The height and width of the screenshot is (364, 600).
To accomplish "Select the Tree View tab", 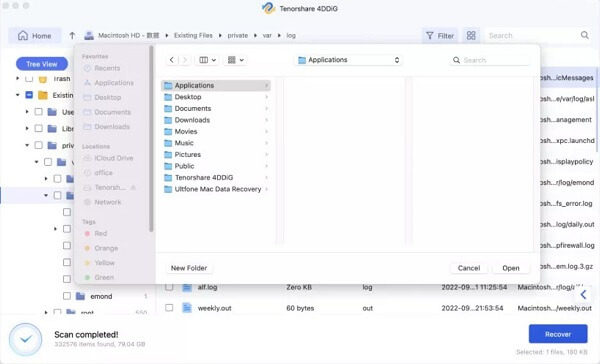I will [42, 64].
